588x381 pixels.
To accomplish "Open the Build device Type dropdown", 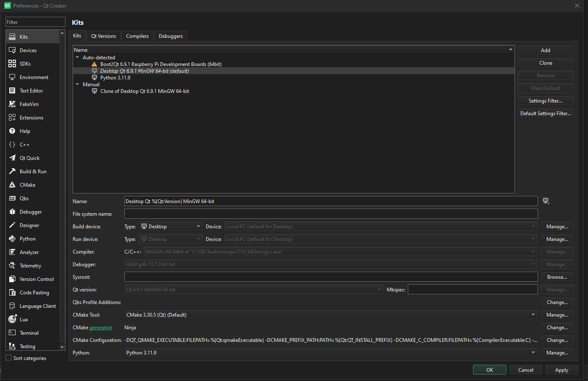I will coord(171,227).
